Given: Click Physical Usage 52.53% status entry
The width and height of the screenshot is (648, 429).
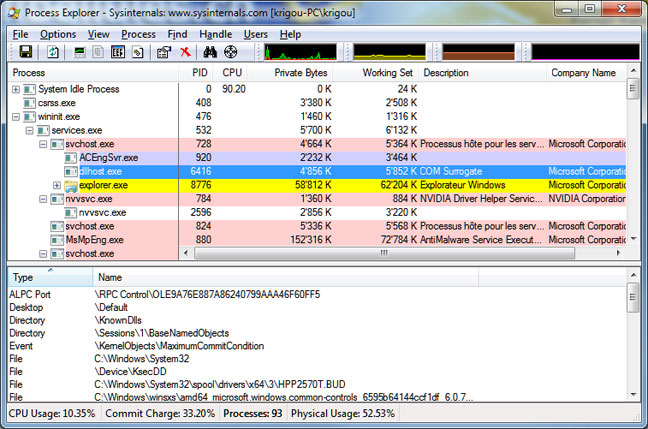Looking at the screenshot, I should click(343, 414).
